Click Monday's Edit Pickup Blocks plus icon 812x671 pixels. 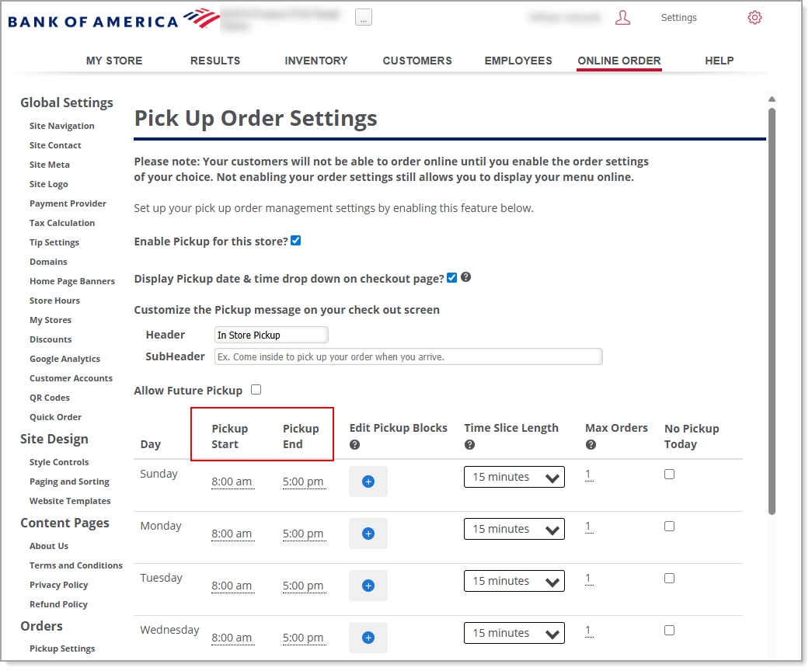point(368,534)
